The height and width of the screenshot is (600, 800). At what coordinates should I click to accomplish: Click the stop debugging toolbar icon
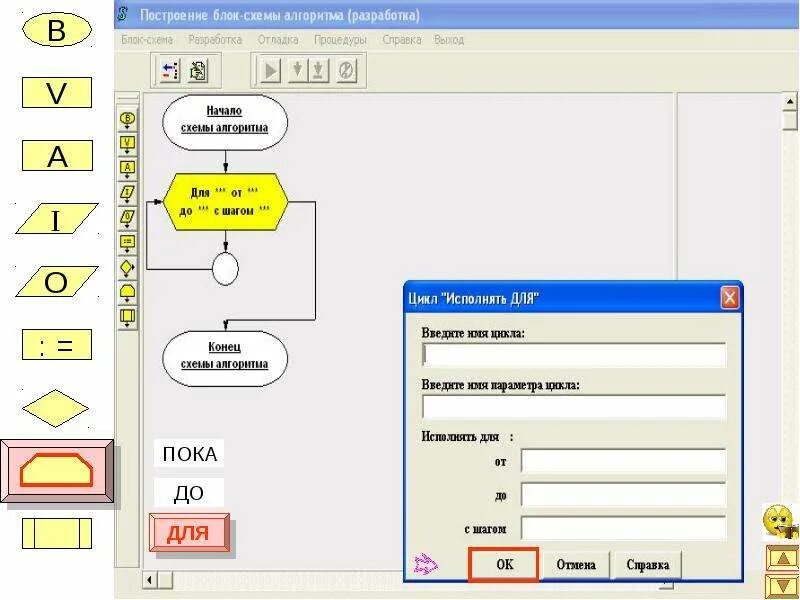pyautogui.click(x=346, y=70)
